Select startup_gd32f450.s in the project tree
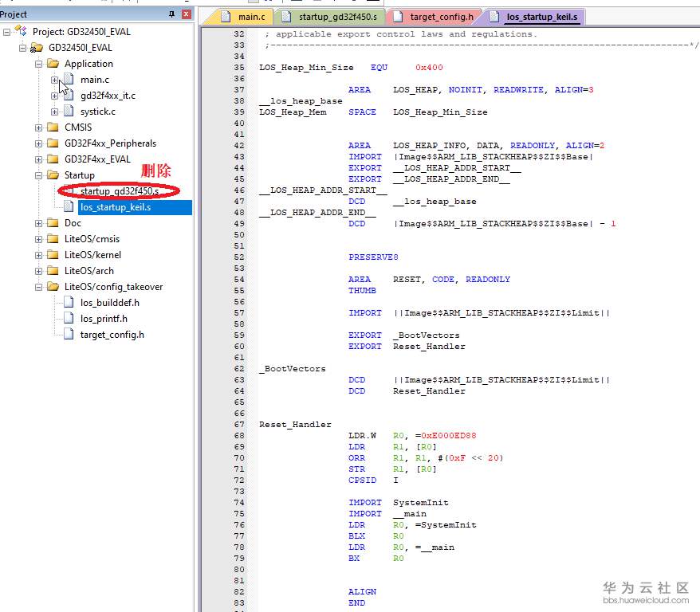This screenshot has height=612, width=700. [x=119, y=191]
